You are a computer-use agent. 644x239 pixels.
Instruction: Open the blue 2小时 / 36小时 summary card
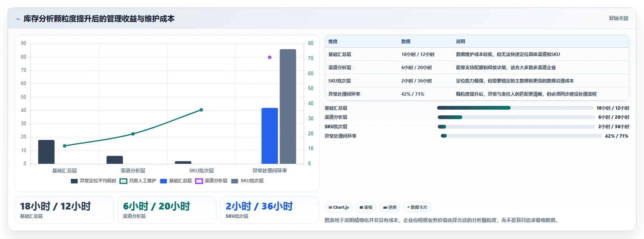(270, 210)
